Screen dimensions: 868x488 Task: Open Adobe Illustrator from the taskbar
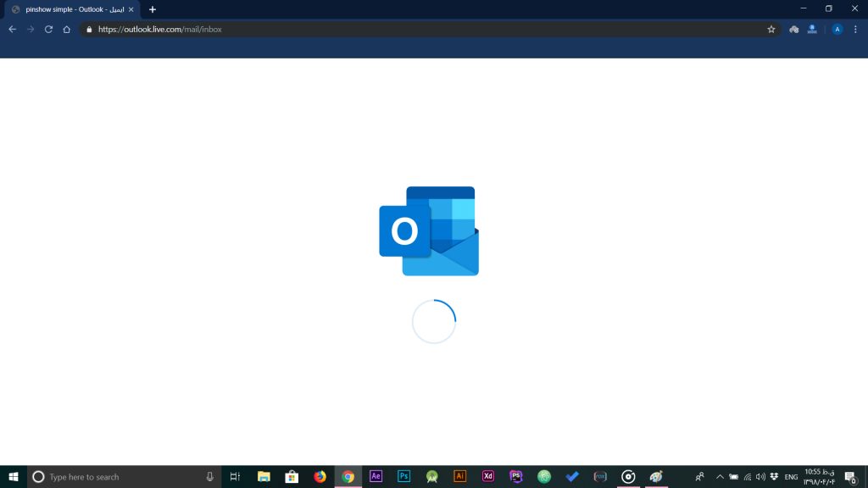[459, 476]
